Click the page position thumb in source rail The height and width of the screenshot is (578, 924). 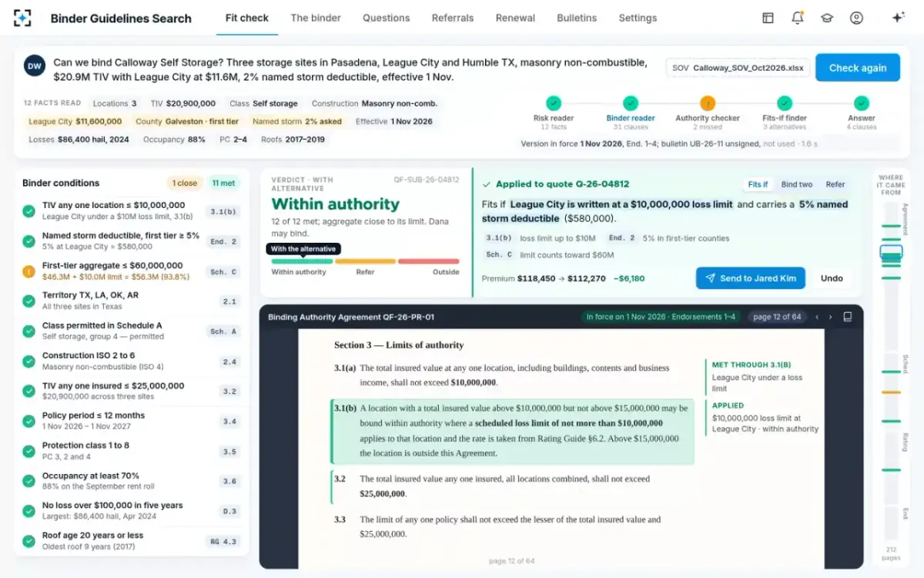(x=891, y=253)
